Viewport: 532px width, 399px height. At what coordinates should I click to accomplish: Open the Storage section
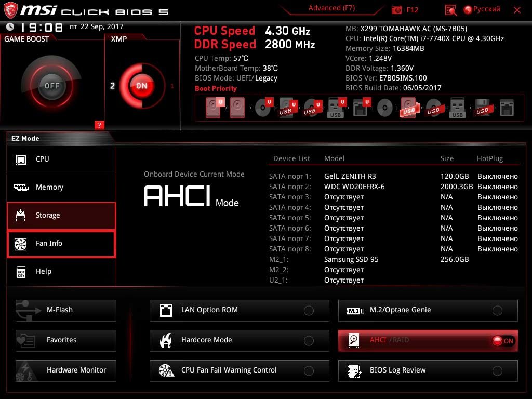coord(61,216)
